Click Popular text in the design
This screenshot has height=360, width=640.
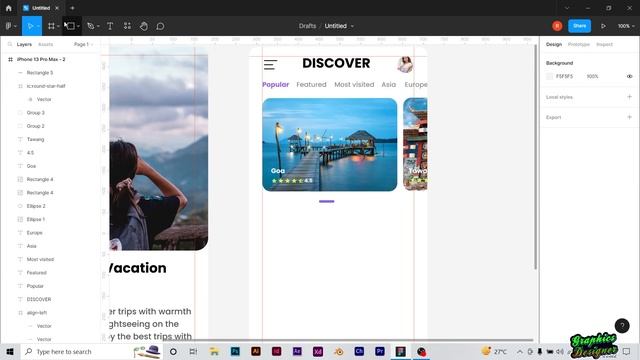(276, 84)
